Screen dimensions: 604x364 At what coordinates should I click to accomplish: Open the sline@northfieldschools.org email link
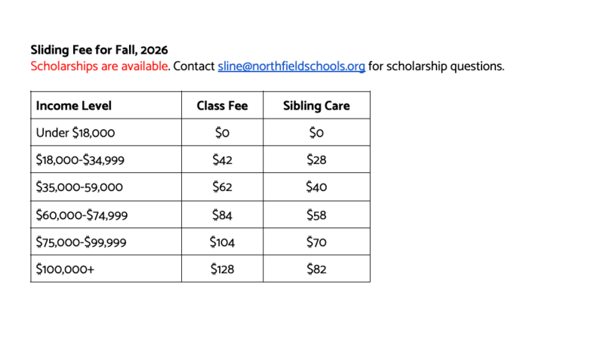[x=291, y=66]
